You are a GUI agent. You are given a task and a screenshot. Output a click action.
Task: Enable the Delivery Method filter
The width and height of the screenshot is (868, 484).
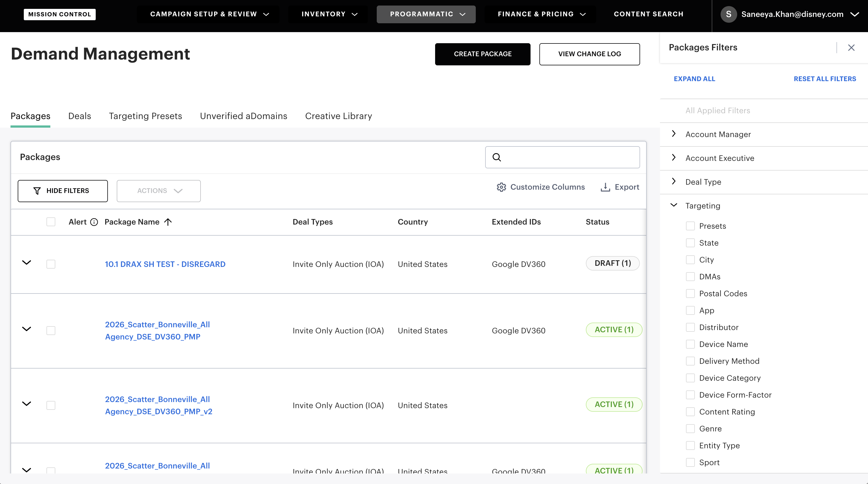click(690, 361)
